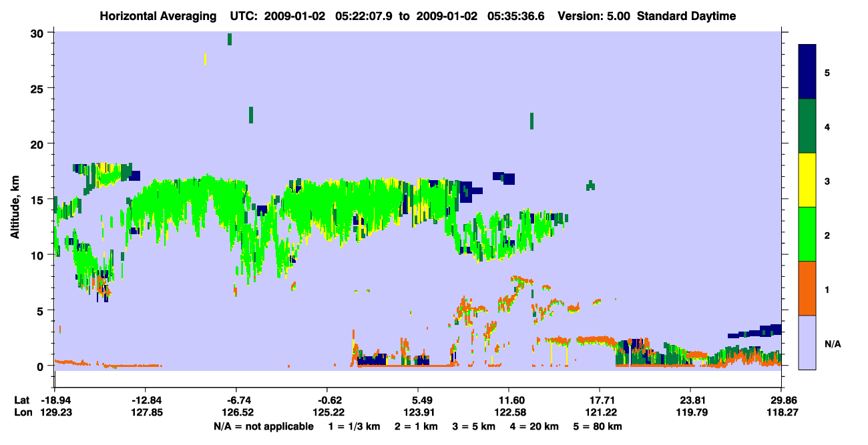This screenshot has height=445, width=868.
Task: Click the dark green colorbar segment labeled 4
Action: coord(807,126)
